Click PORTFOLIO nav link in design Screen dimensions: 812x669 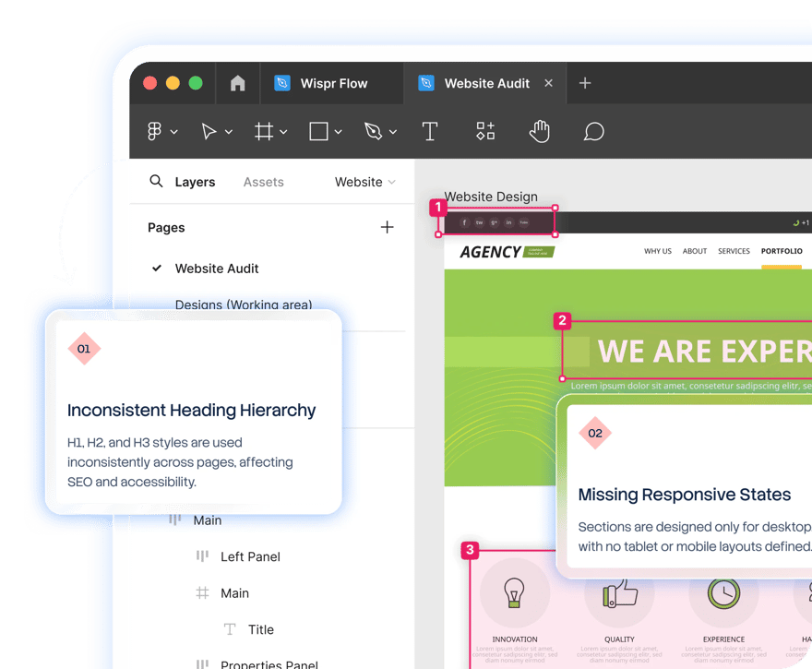click(782, 251)
